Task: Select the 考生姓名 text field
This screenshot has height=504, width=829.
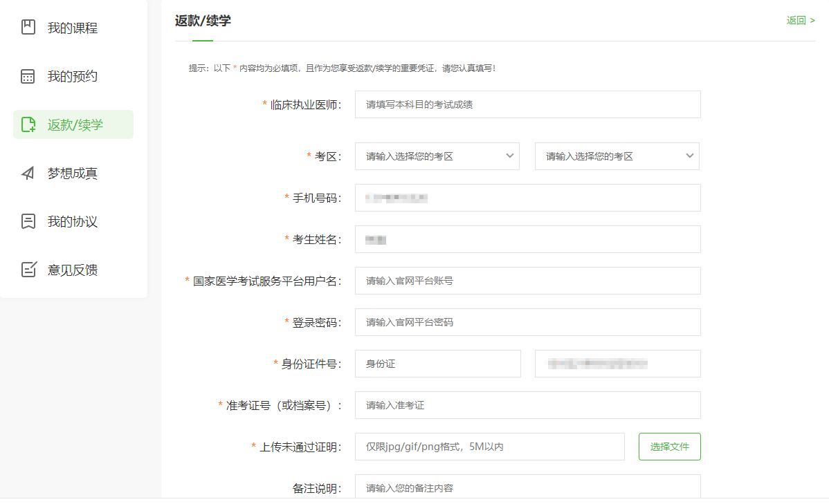Action: click(527, 239)
